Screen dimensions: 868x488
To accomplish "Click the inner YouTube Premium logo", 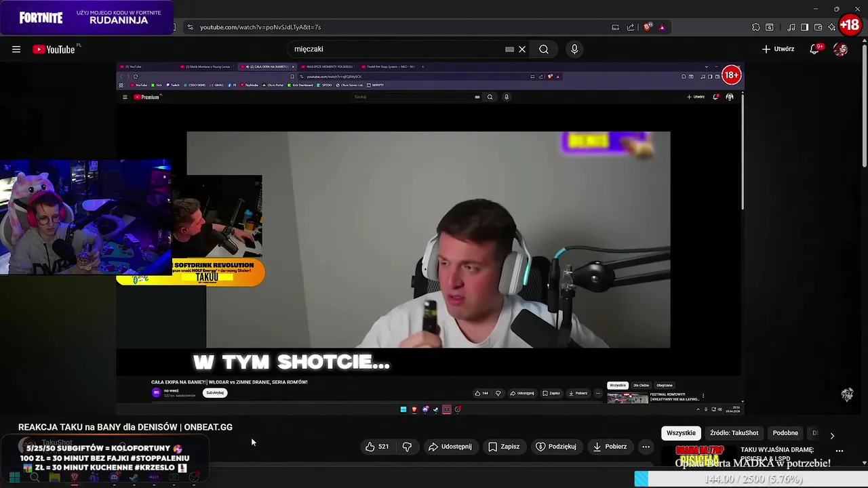I will click(x=146, y=97).
